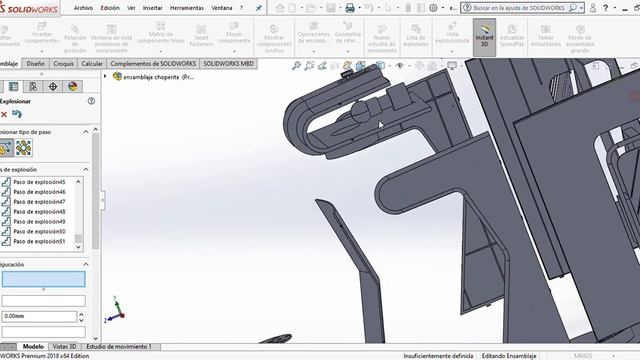Image resolution: width=640 pixels, height=360 pixels.
Task: Click the Home icon in the top toolbar
Action: tap(280, 8)
